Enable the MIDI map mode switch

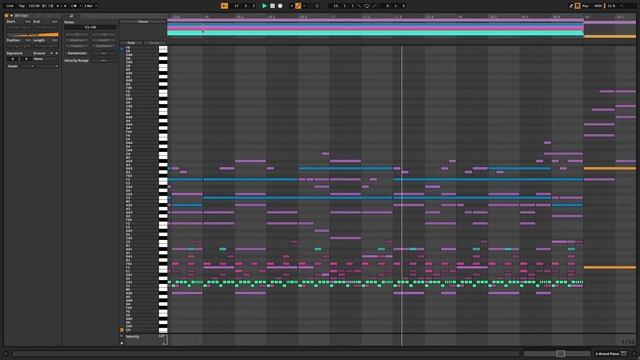598,6
